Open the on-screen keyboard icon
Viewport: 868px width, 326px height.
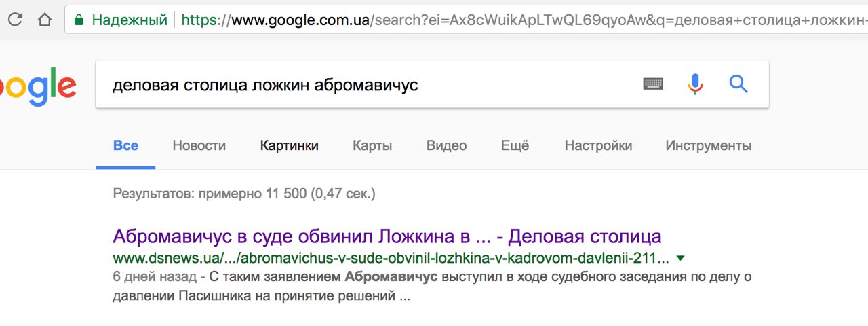tap(653, 84)
